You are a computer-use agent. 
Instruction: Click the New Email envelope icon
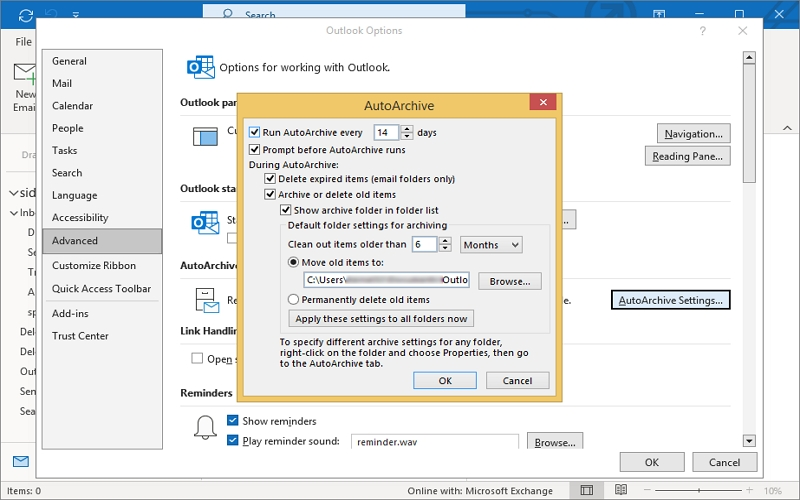[x=24, y=73]
